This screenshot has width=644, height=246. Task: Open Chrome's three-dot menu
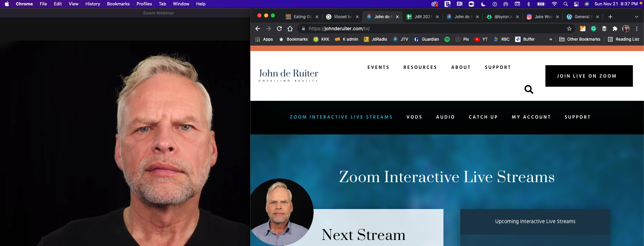[637, 29]
